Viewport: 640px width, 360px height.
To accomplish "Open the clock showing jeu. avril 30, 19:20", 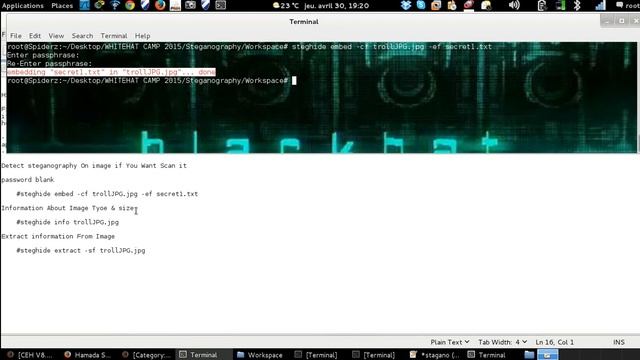I will 336,6.
